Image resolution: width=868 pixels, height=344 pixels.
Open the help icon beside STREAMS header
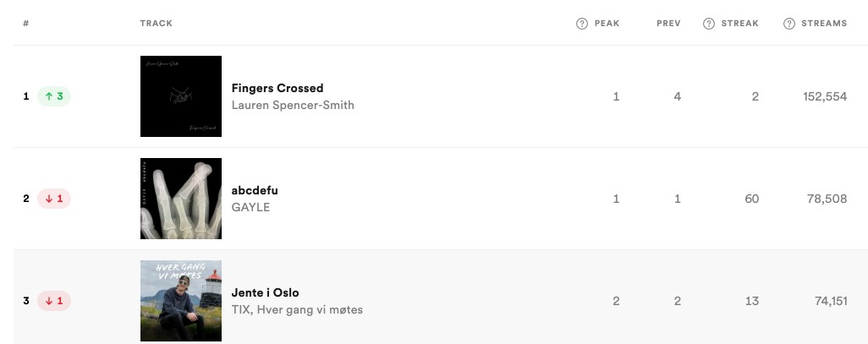coord(789,24)
